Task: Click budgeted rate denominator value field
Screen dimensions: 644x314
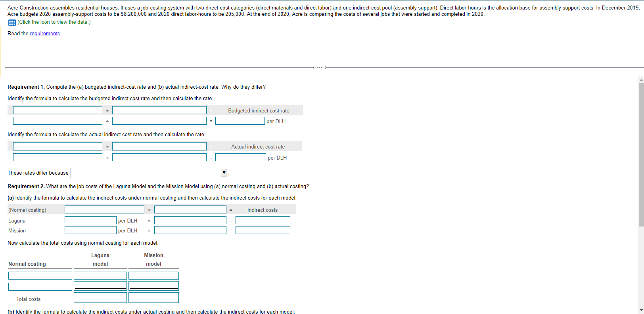Action: pos(159,121)
